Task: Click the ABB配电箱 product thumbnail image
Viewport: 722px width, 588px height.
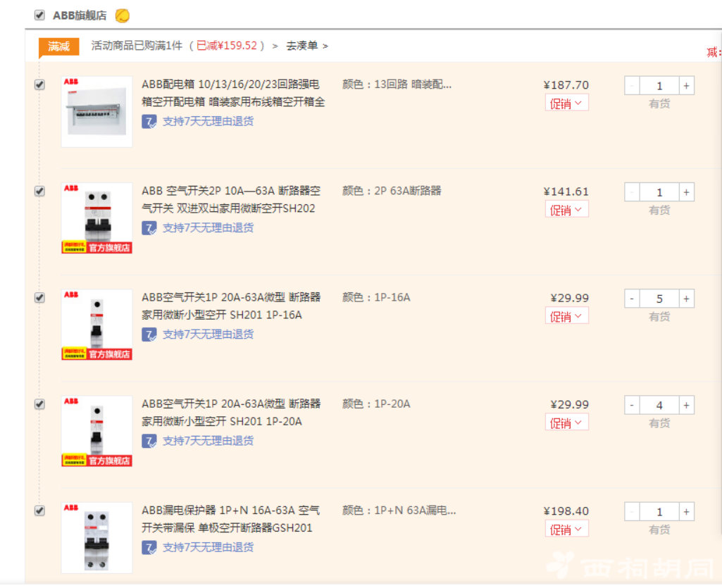Action: (x=97, y=112)
